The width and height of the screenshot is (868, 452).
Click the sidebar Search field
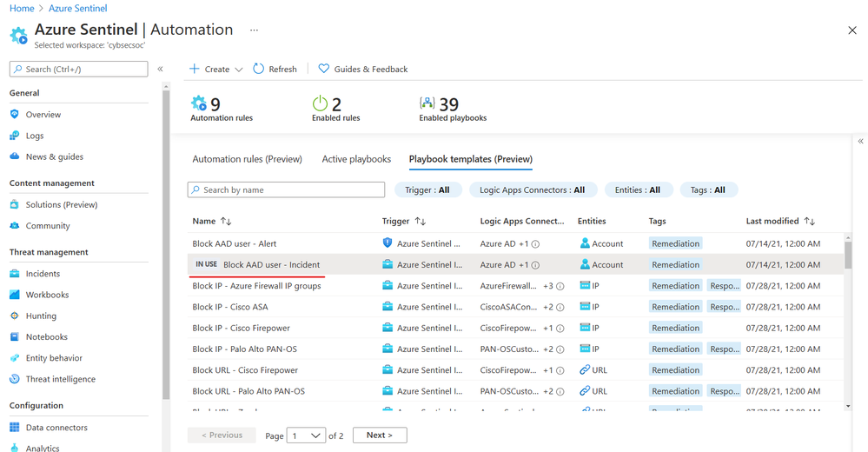(x=78, y=70)
